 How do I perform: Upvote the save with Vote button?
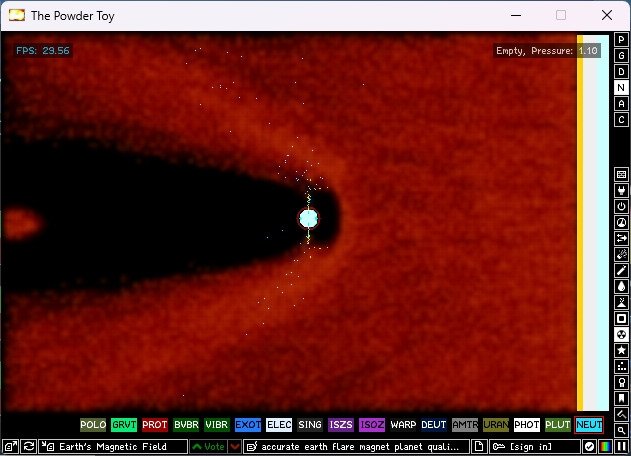coord(208,446)
